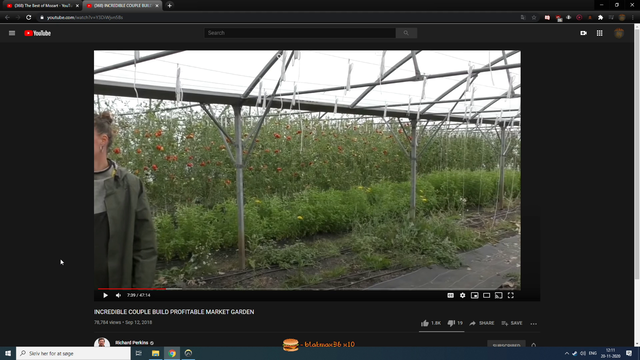The width and height of the screenshot is (640, 360).
Task: Open video player settings gear
Action: coord(462,295)
